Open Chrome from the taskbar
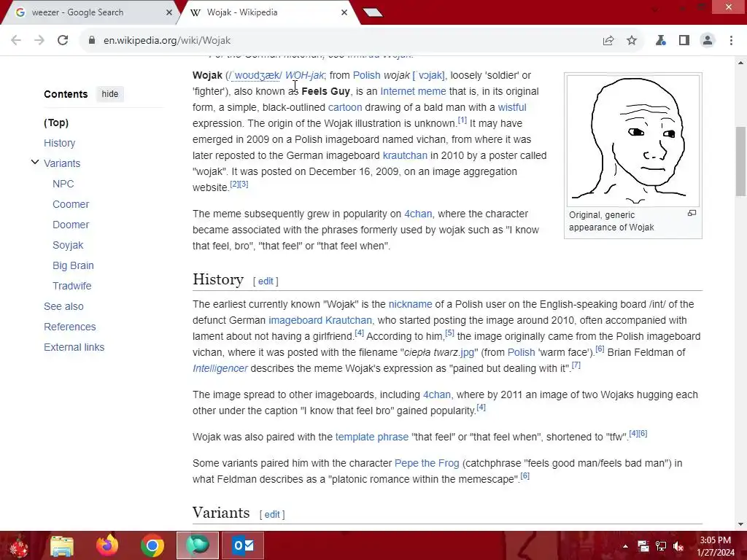Image resolution: width=747 pixels, height=560 pixels. (152, 545)
